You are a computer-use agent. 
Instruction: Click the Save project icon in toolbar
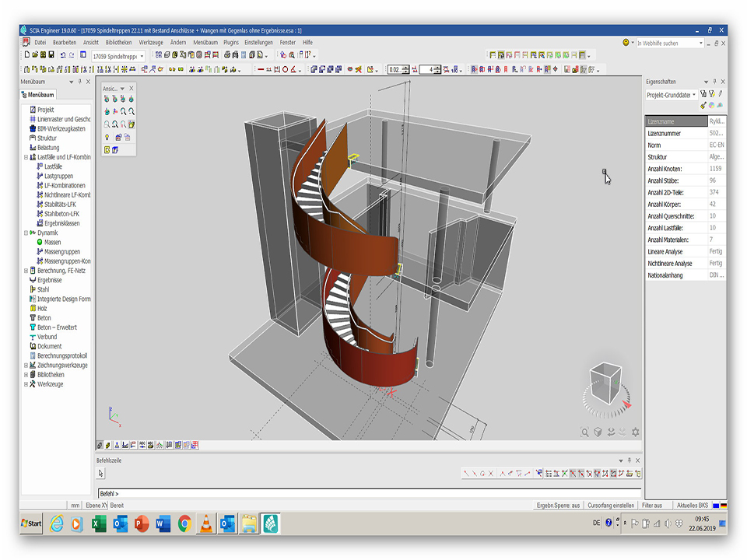point(51,55)
